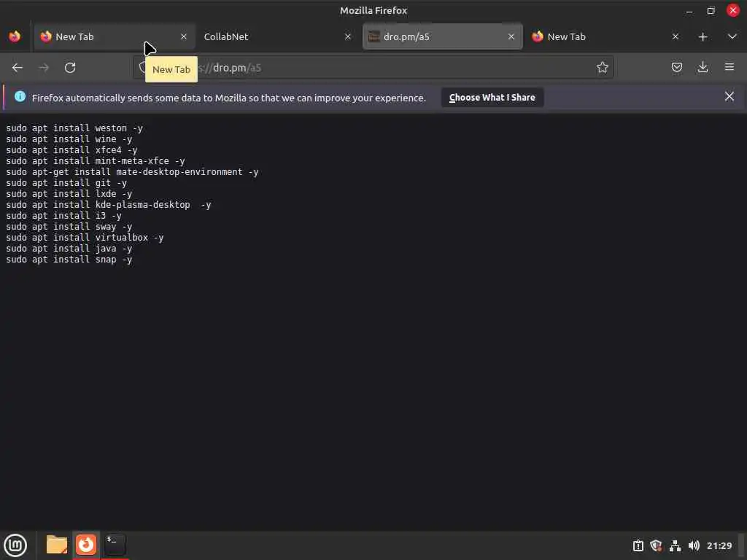Open a new tab with the plus button
747x560 pixels.
tap(703, 36)
